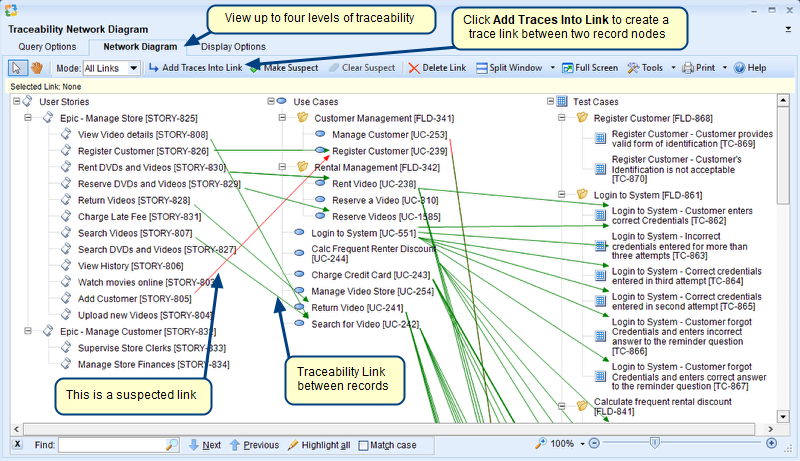The width and height of the screenshot is (800, 461).
Task: Click into the Find text field
Action: click(x=110, y=444)
